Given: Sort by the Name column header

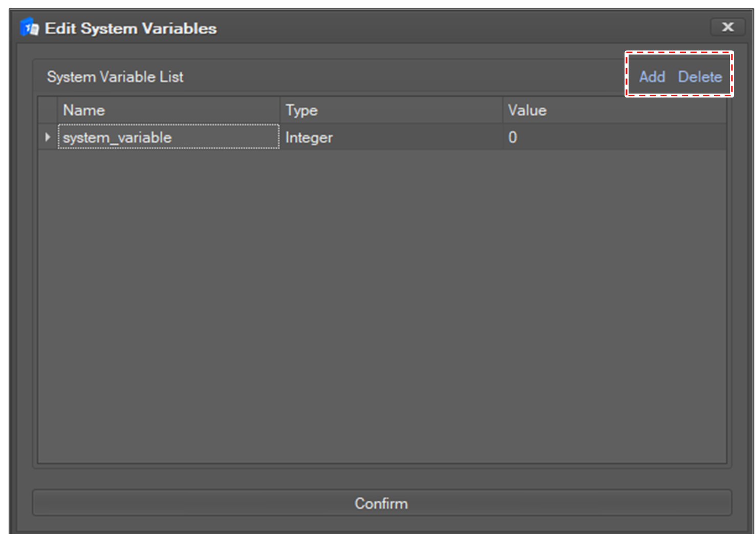Looking at the screenshot, I should 168,110.
